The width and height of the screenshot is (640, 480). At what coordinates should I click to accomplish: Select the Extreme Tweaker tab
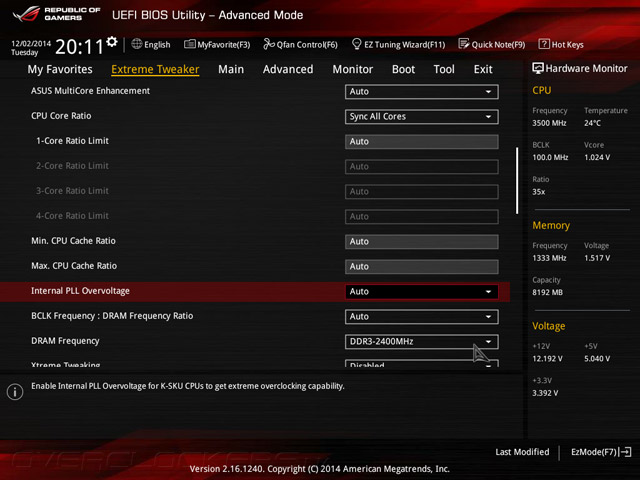pyautogui.click(x=155, y=69)
